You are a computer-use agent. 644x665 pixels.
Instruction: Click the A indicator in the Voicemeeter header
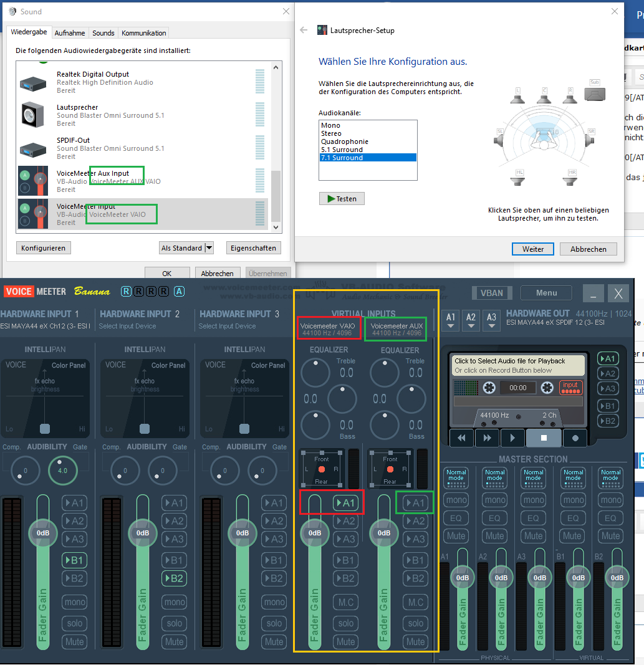tap(179, 291)
